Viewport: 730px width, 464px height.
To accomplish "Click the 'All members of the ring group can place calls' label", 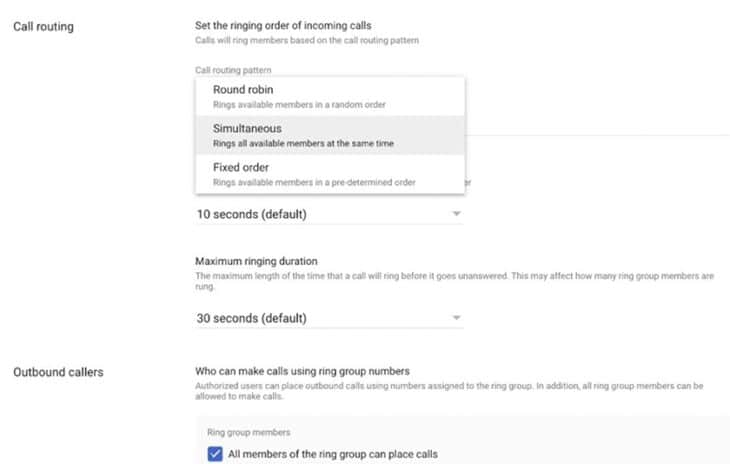I will click(332, 455).
